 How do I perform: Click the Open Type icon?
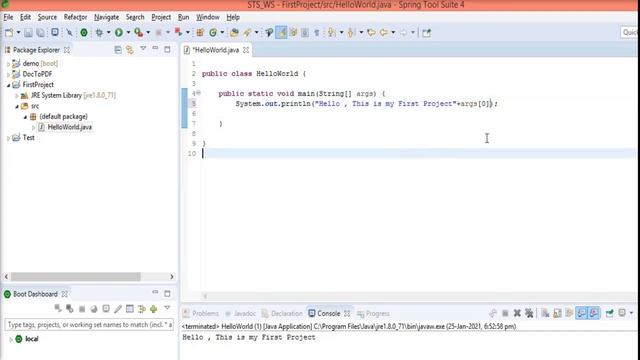tap(234, 33)
